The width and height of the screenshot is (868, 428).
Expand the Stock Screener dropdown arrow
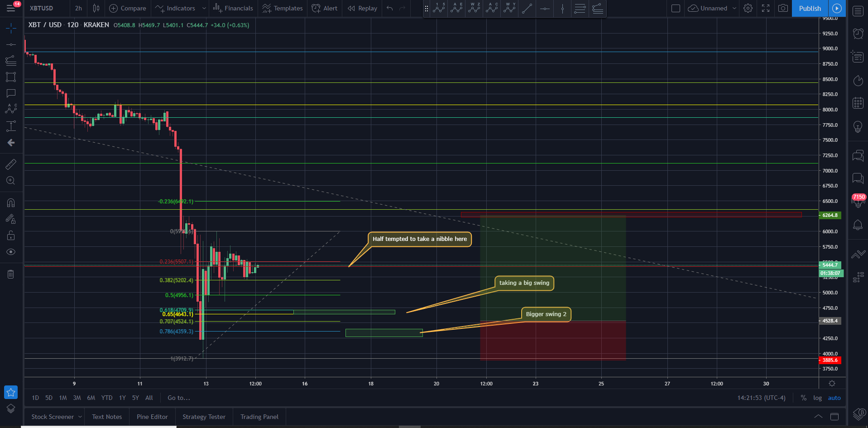pos(80,417)
